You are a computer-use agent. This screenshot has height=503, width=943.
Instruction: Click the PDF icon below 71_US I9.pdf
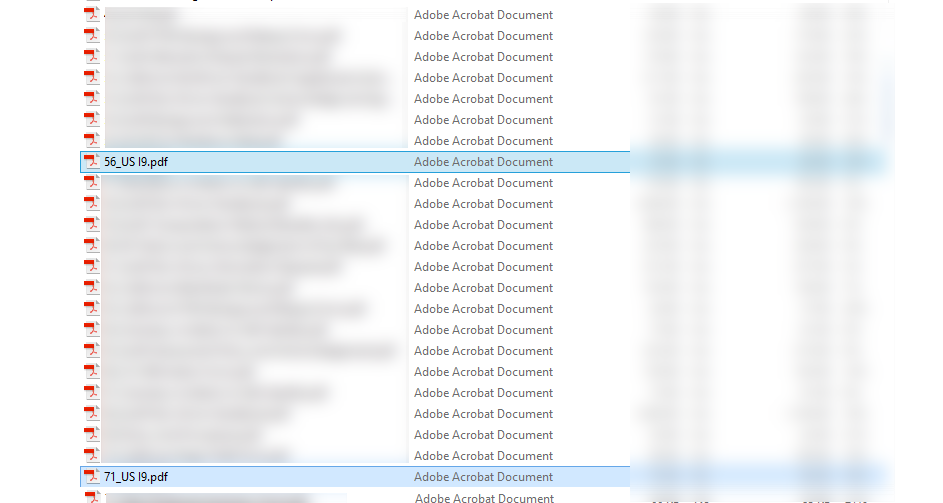(91, 497)
